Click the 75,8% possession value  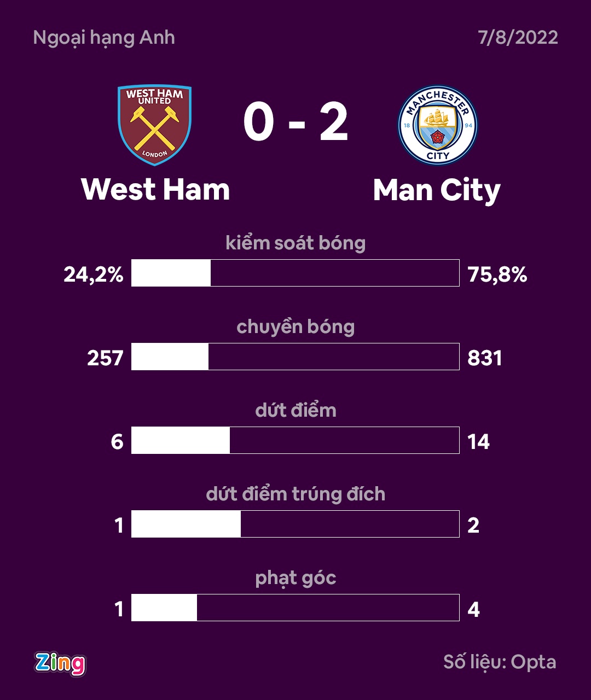click(x=497, y=275)
